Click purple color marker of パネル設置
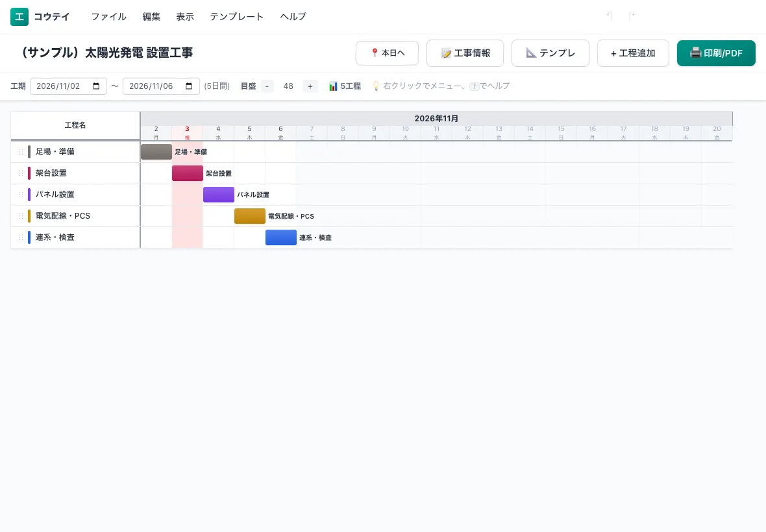This screenshot has height=532, width=766. coord(29,195)
